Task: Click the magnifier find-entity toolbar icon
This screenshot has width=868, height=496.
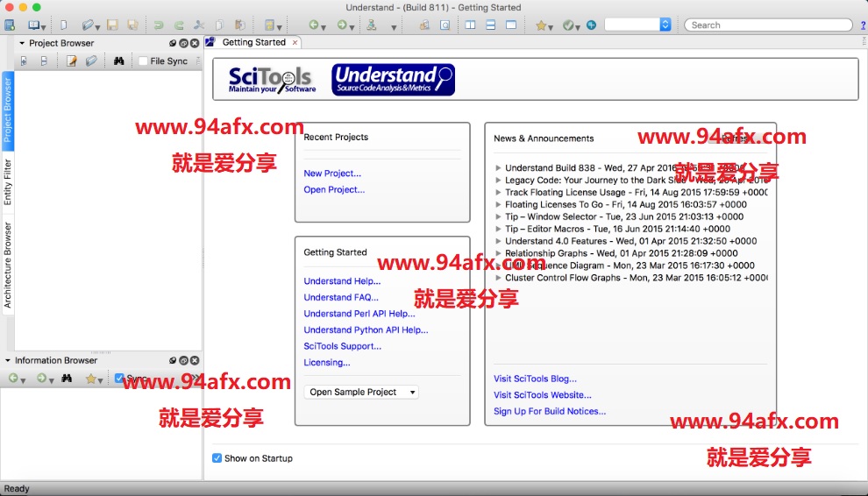Action: pos(445,25)
